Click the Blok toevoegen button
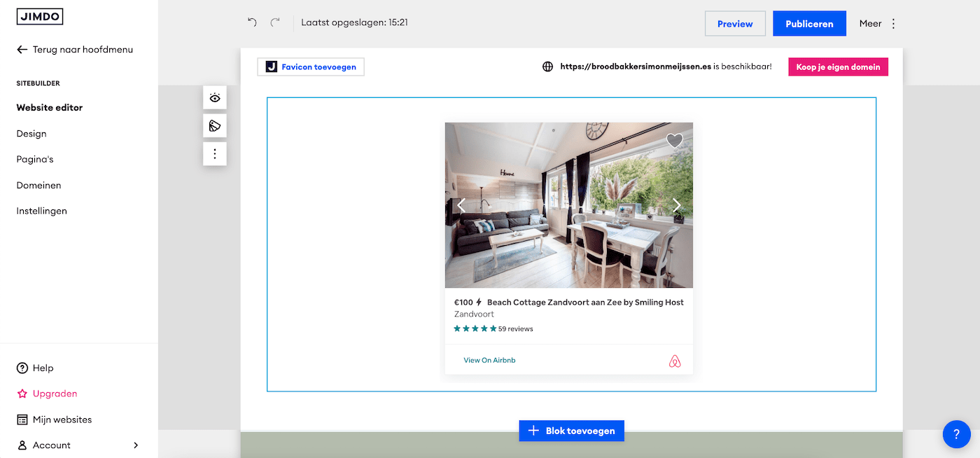The image size is (980, 458). click(x=571, y=431)
